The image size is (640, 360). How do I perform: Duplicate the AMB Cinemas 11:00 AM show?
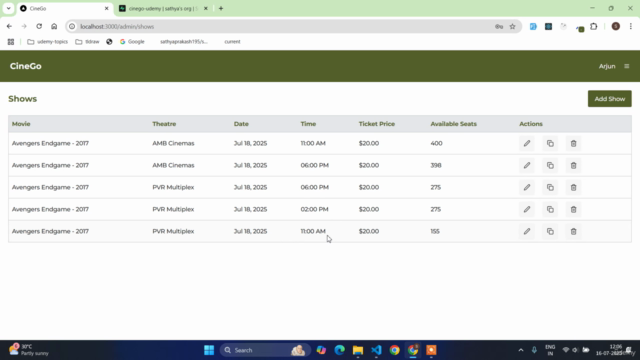pos(550,143)
